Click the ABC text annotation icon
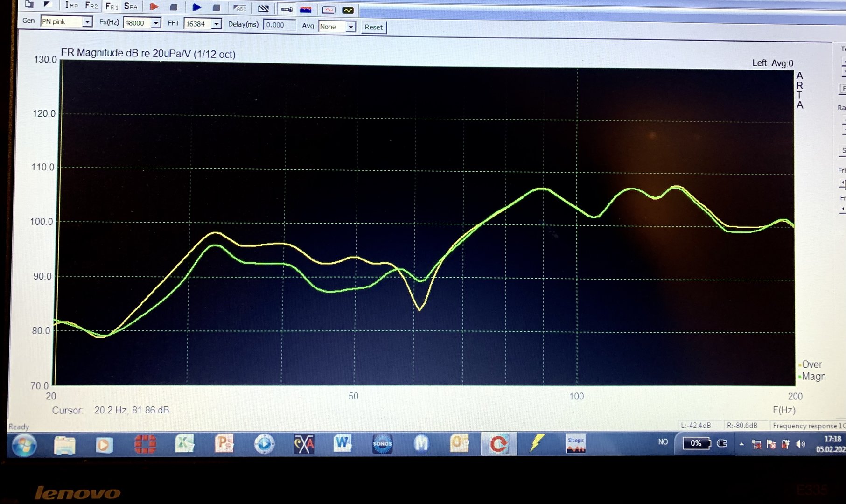Image resolution: width=846 pixels, height=504 pixels. tap(240, 8)
